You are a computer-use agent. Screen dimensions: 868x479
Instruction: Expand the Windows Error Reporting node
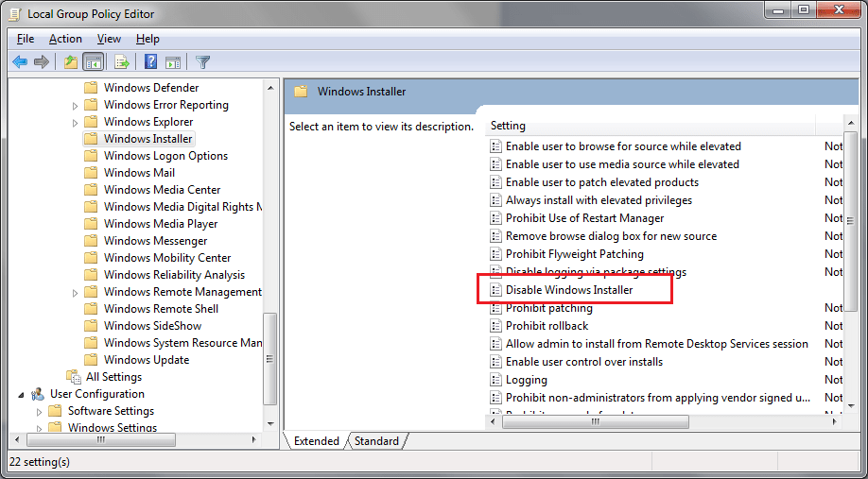[76, 105]
